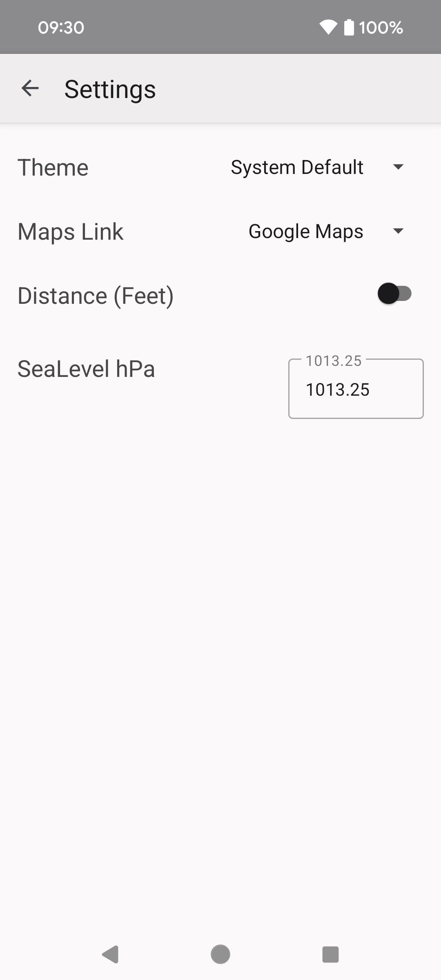Tap the Android home circle button
Screen dimensions: 441x980
pyautogui.click(x=220, y=954)
